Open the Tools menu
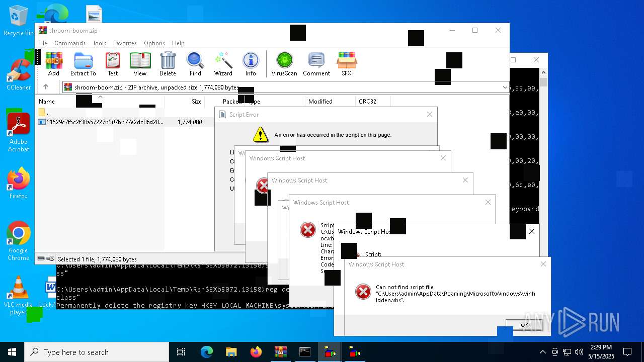The height and width of the screenshot is (362, 644). click(99, 43)
